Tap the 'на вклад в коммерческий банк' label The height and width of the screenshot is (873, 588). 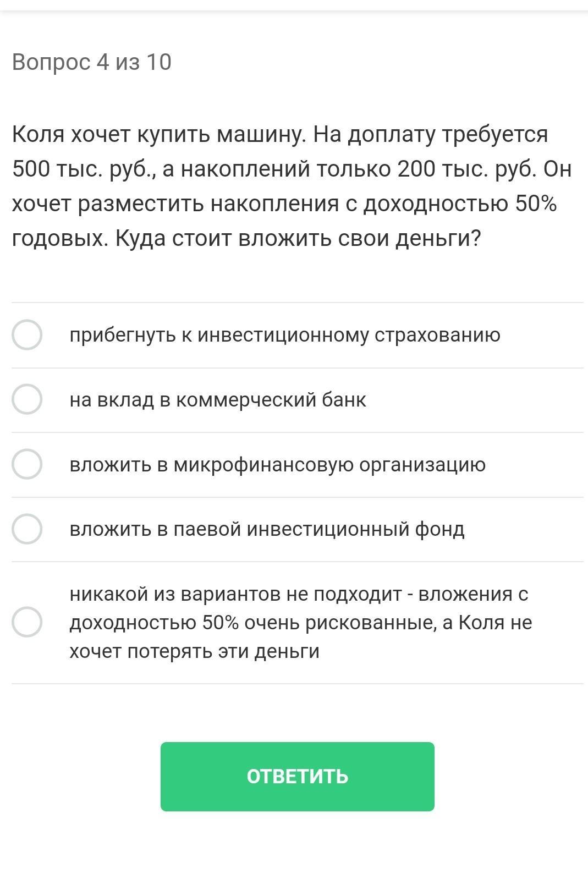coord(217,399)
